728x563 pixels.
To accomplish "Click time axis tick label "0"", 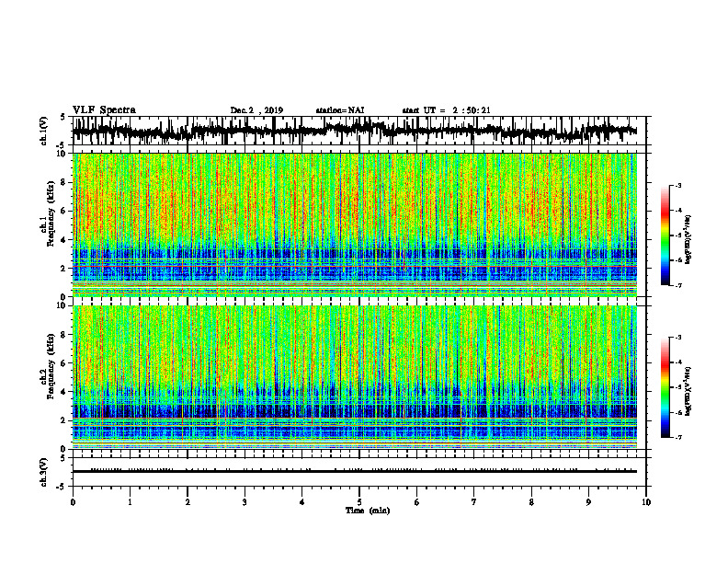I will (x=73, y=502).
